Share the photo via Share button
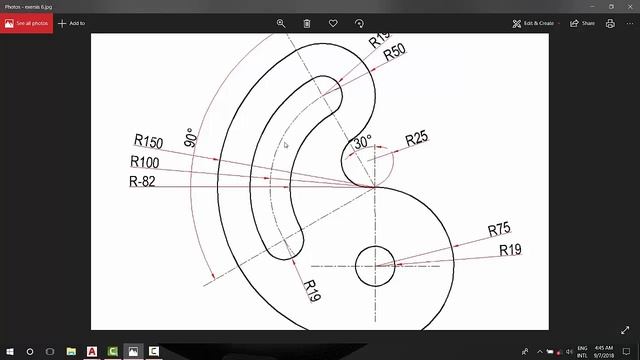This screenshot has height=360, width=640. pos(582,23)
